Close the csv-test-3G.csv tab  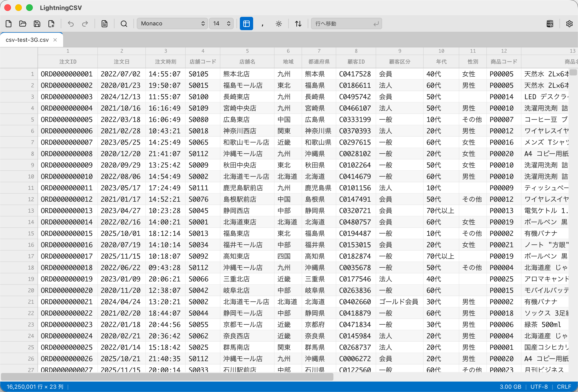pos(55,40)
